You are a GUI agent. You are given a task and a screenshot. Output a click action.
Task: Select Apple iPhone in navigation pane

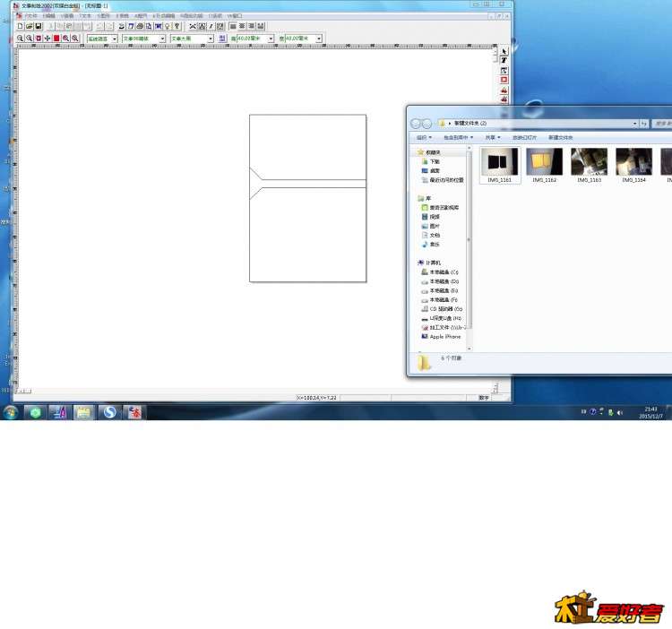coord(444,336)
